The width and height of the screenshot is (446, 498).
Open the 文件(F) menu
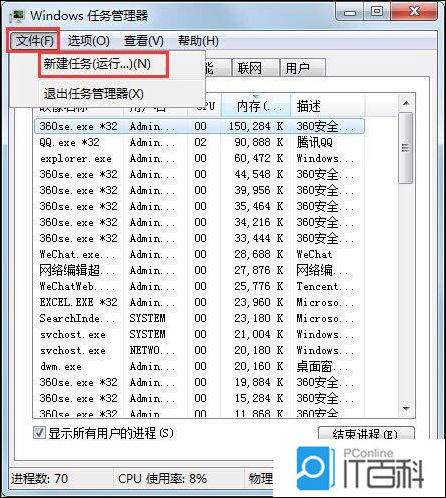(x=34, y=41)
